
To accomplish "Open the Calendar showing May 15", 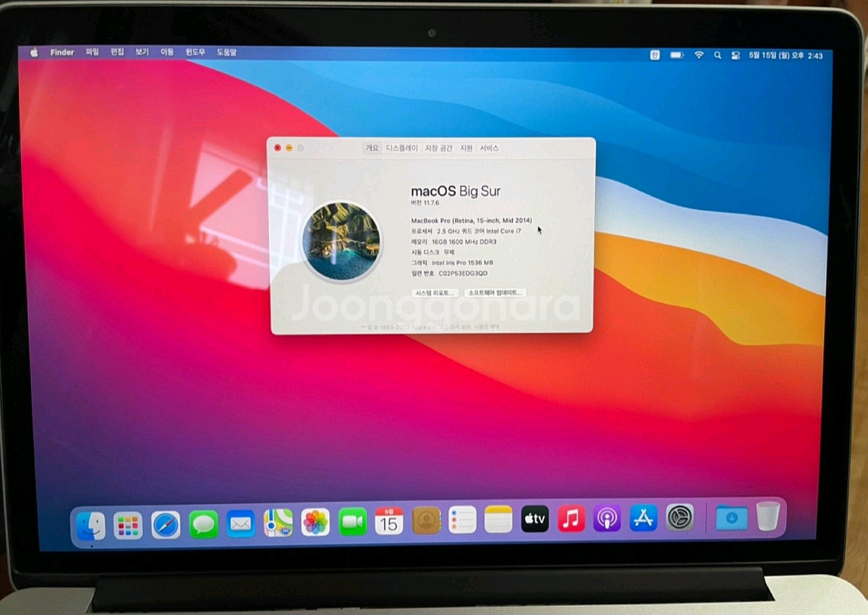I will [x=389, y=519].
